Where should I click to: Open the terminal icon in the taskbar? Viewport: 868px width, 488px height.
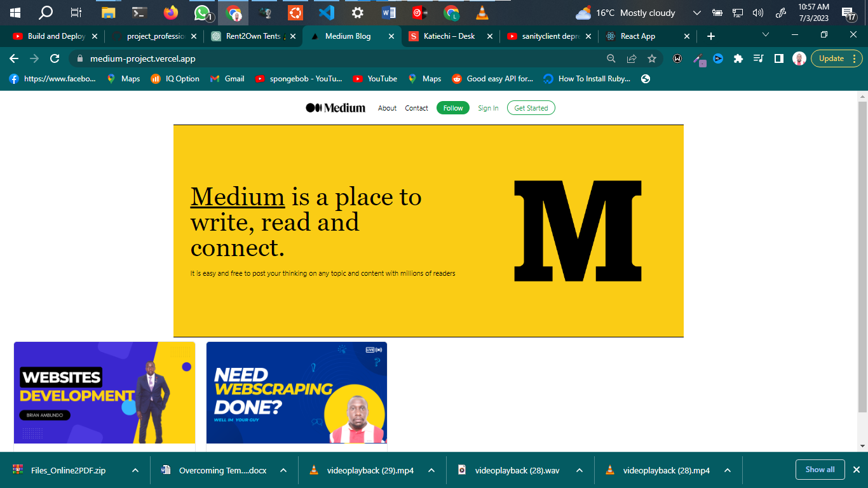pos(140,12)
